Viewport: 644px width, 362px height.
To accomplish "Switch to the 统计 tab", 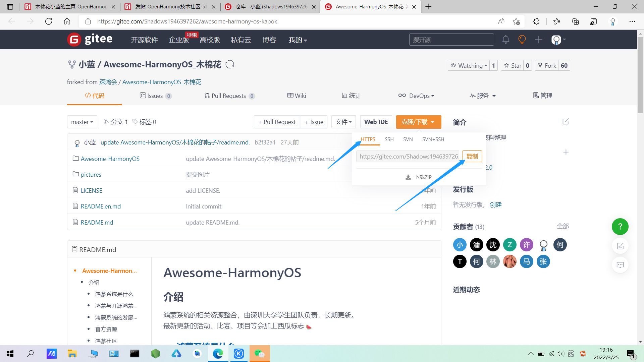I will point(351,96).
